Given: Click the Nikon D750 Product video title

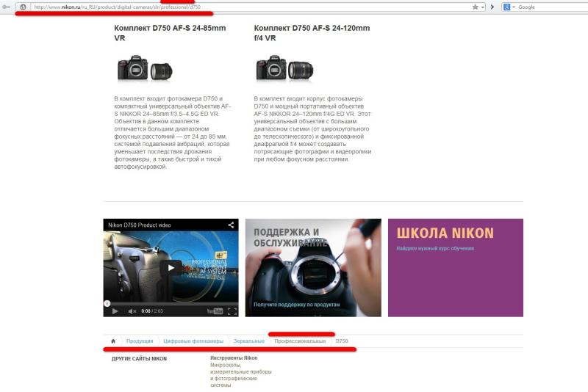Looking at the screenshot, I should [139, 225].
